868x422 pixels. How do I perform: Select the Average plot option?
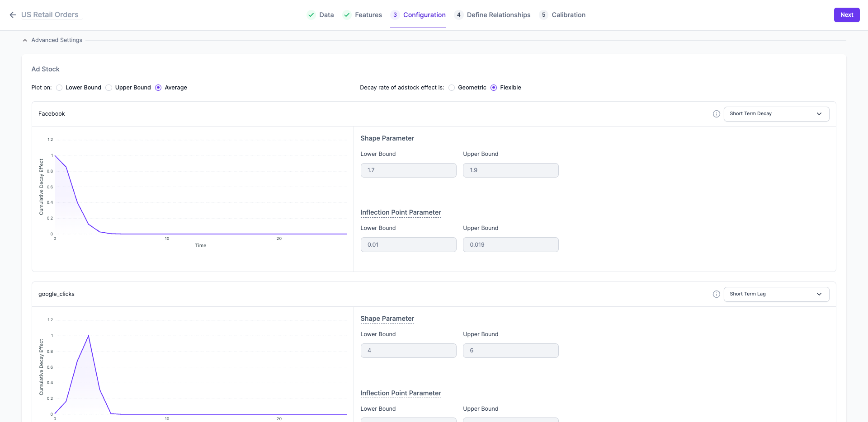(x=158, y=88)
